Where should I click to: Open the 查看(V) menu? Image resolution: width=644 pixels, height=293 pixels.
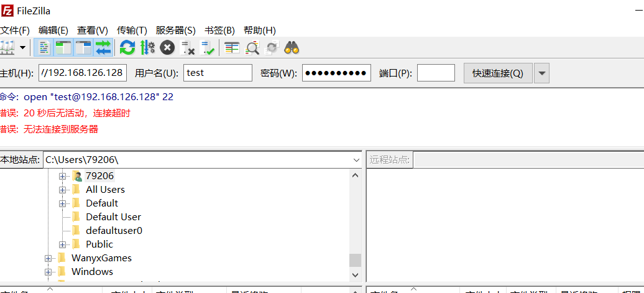93,30
